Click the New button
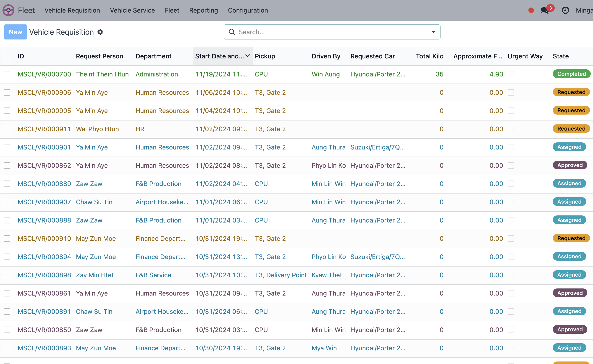This screenshot has height=364, width=593. [x=16, y=32]
